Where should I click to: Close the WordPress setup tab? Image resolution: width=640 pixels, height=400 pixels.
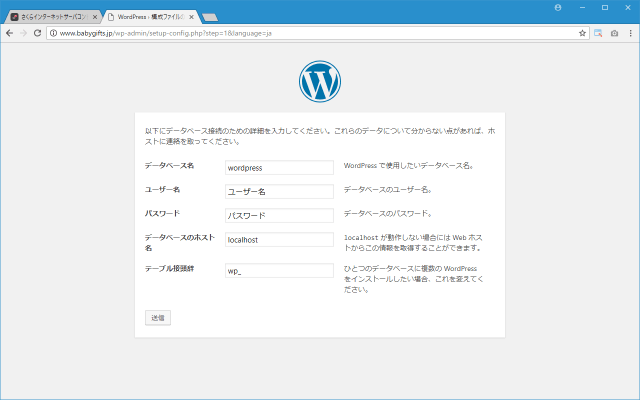point(191,17)
